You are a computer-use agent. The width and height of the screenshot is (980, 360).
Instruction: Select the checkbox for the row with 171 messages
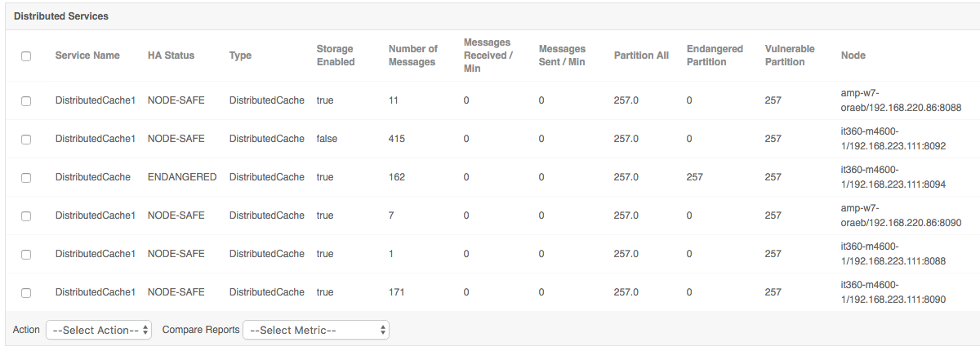click(x=26, y=293)
